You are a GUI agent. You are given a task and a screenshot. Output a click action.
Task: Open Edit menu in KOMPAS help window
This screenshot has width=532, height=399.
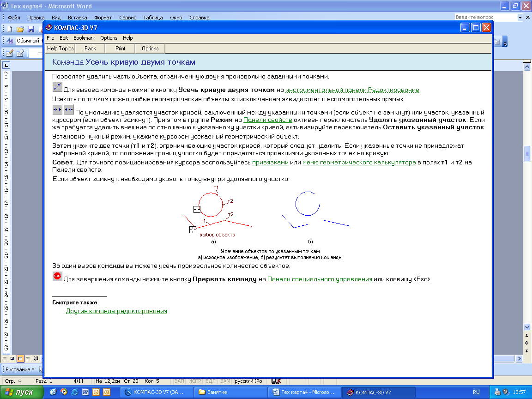click(x=64, y=38)
